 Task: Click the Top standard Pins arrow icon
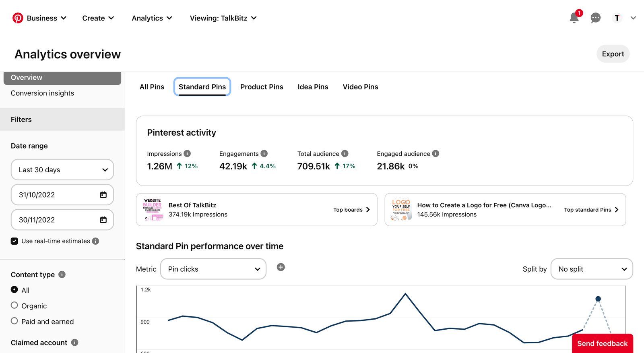[617, 210]
